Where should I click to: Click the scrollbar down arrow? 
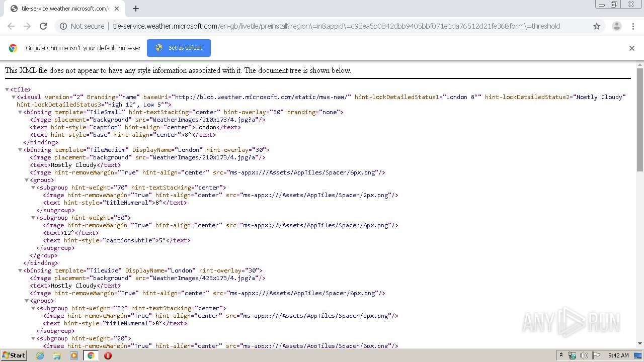640,343
